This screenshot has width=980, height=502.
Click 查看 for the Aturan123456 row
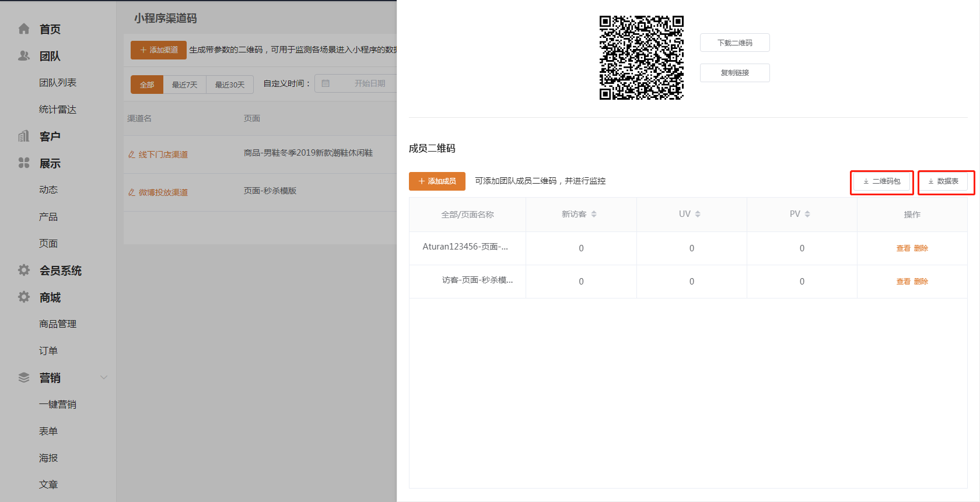coord(903,248)
